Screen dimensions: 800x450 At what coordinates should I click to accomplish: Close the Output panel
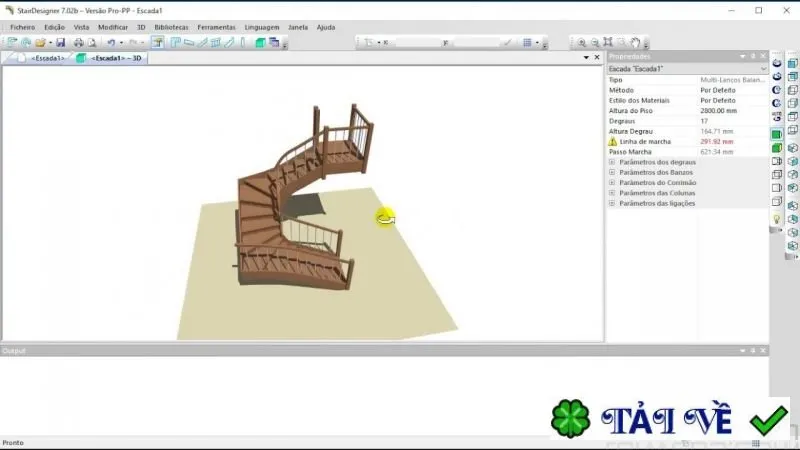click(763, 351)
